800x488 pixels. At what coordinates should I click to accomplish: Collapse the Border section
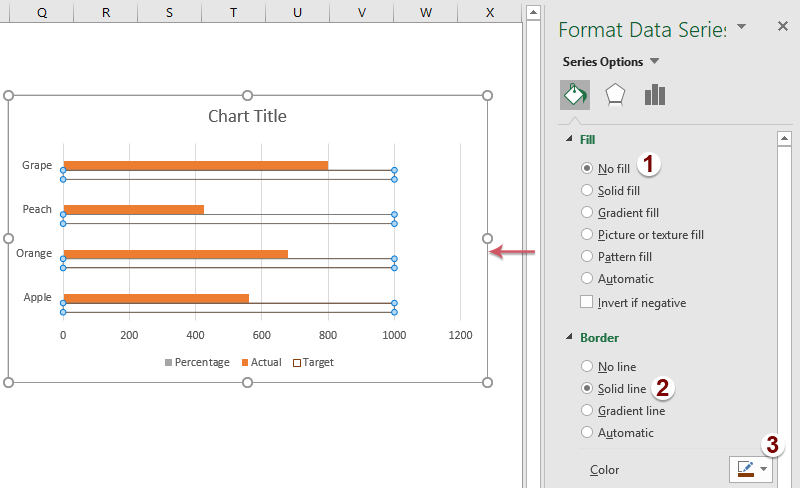569,337
